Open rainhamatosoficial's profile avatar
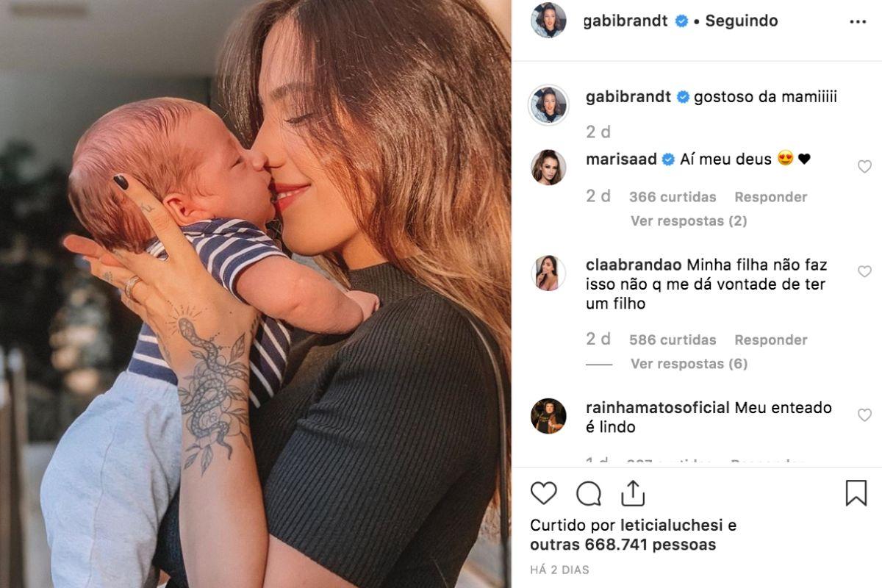 548,416
